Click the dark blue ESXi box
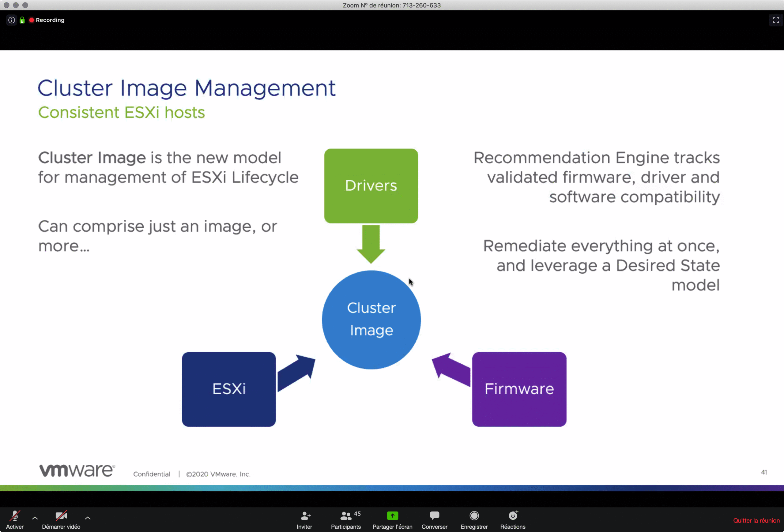The height and width of the screenshot is (532, 784). (x=229, y=389)
